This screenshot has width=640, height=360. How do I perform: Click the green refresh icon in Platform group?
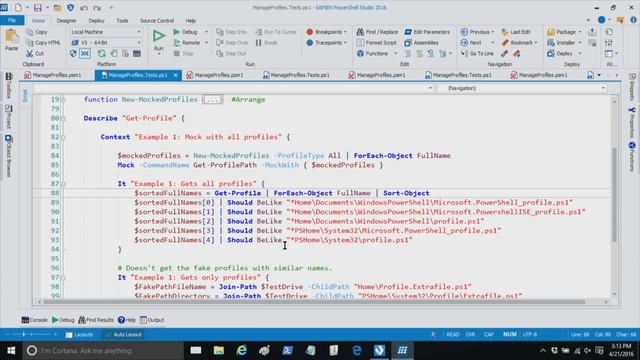(x=101, y=53)
